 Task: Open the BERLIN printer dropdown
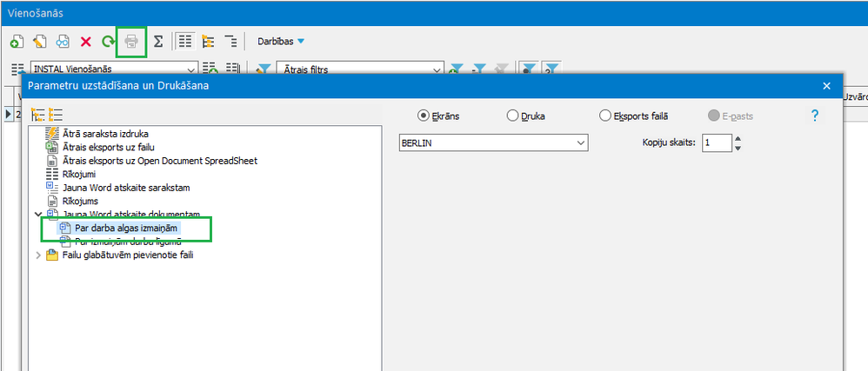(x=581, y=142)
